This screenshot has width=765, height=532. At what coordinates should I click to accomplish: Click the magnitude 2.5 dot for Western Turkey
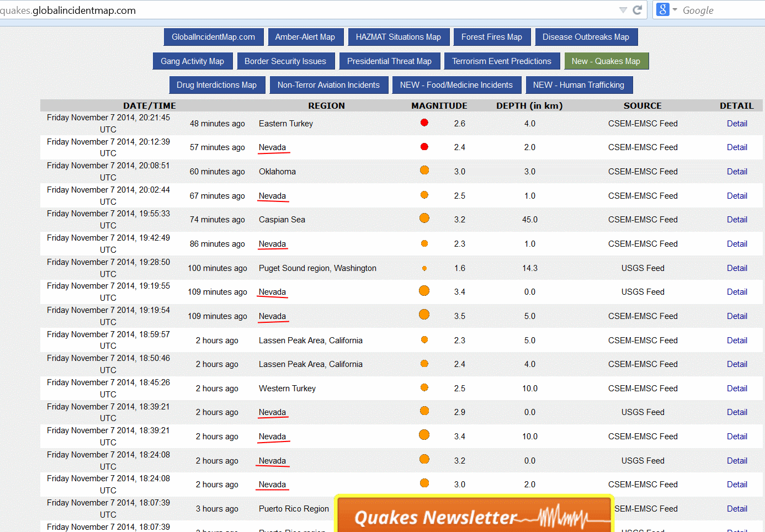coord(424,387)
